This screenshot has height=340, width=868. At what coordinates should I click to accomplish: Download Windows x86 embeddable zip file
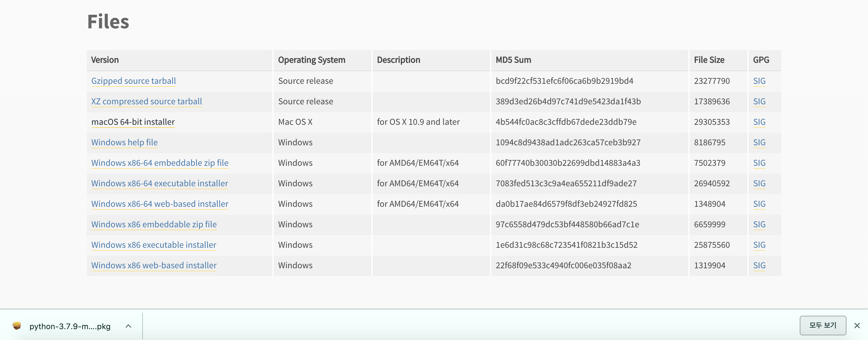coord(154,225)
